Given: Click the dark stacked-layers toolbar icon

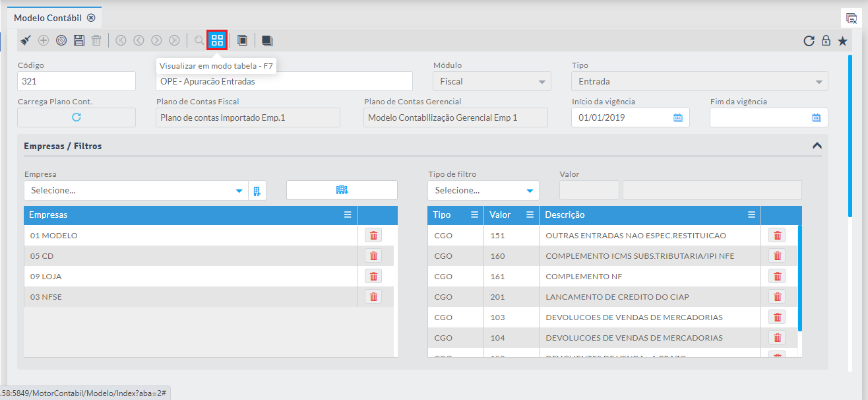Looking at the screenshot, I should coord(267,40).
